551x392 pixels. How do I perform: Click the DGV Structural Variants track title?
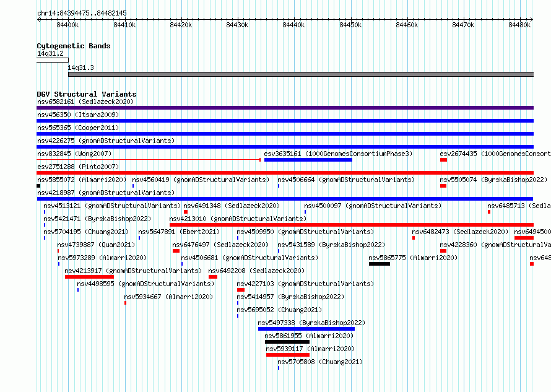click(87, 94)
